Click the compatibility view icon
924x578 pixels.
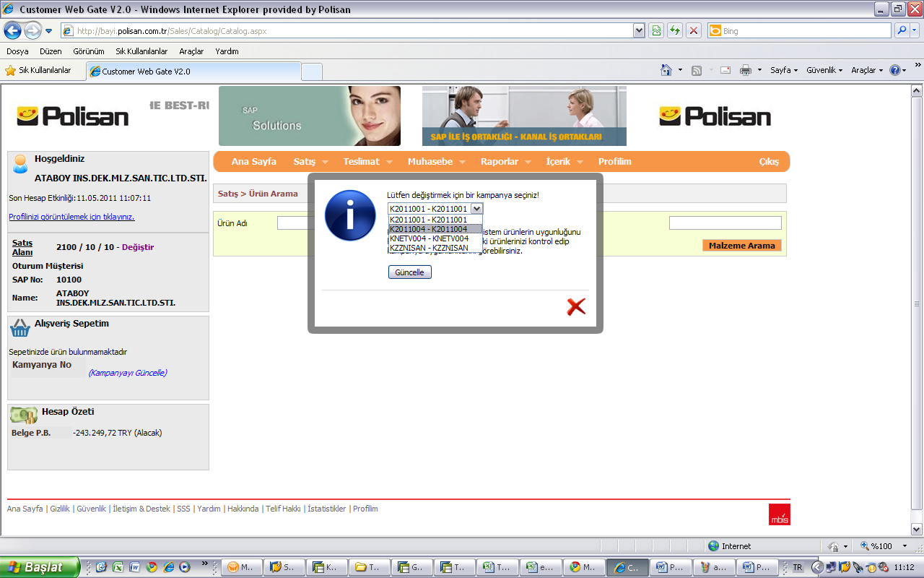pyautogui.click(x=656, y=30)
